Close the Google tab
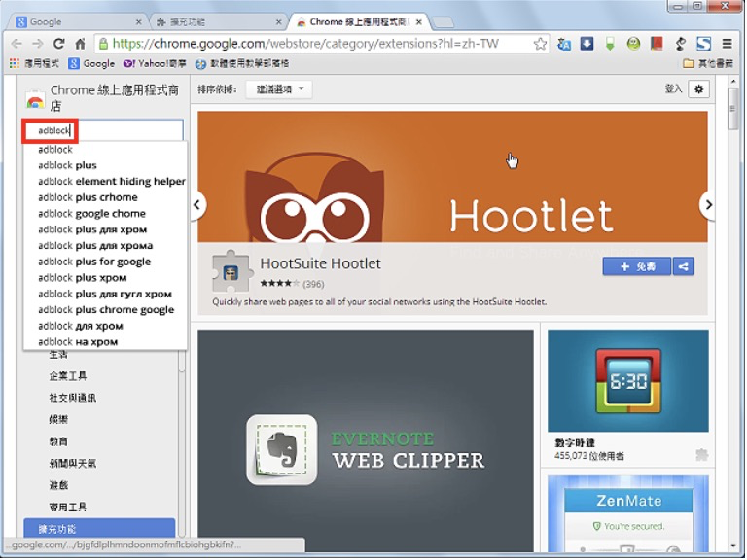Screen dimensions: 747x560 point(139,22)
